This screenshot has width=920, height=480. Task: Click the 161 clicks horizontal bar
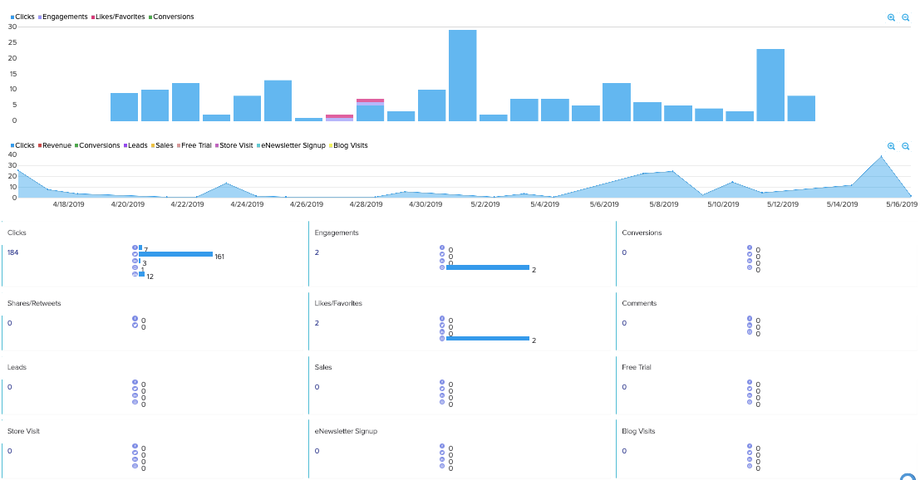pos(176,254)
